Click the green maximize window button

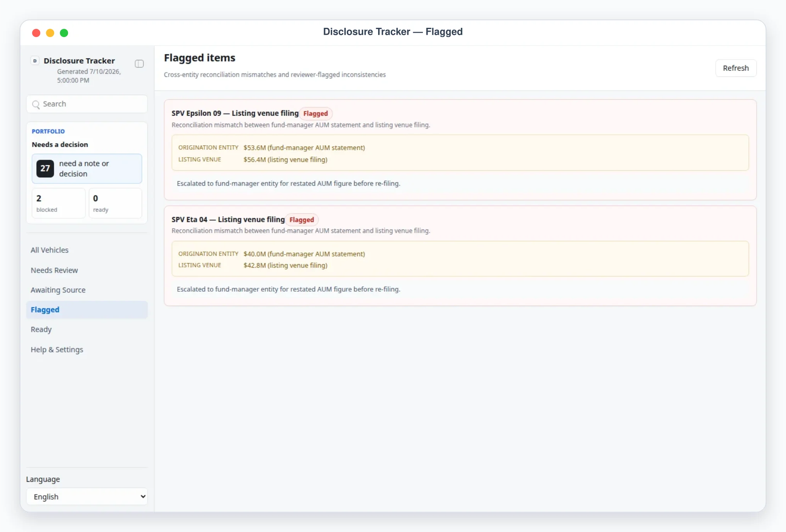coord(64,33)
